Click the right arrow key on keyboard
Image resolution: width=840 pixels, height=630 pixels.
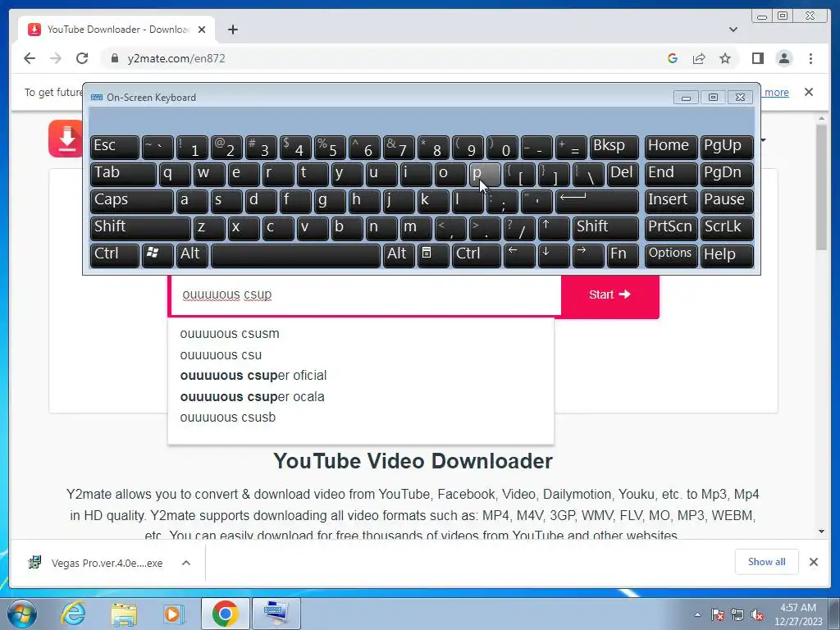588,255
